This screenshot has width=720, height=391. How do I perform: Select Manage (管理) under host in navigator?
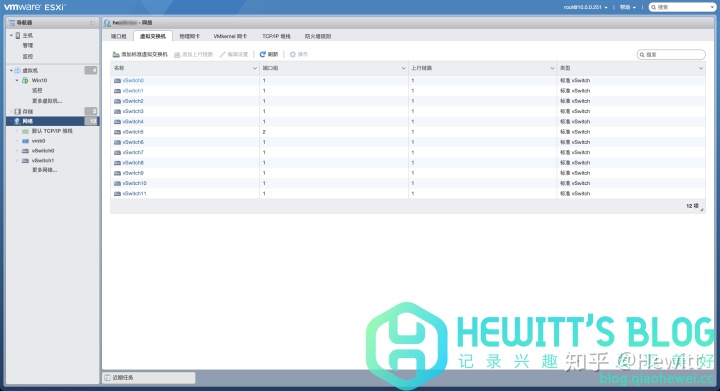click(x=28, y=45)
